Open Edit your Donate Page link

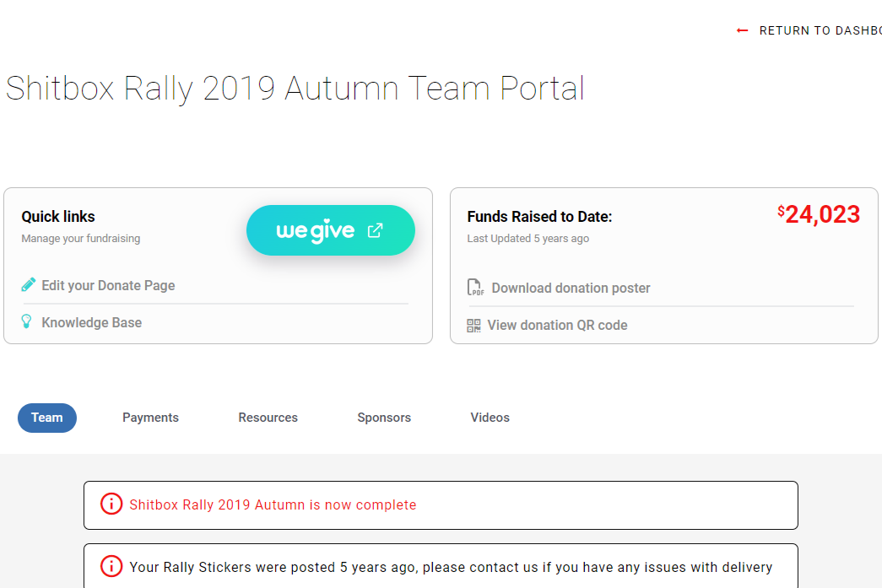[108, 285]
